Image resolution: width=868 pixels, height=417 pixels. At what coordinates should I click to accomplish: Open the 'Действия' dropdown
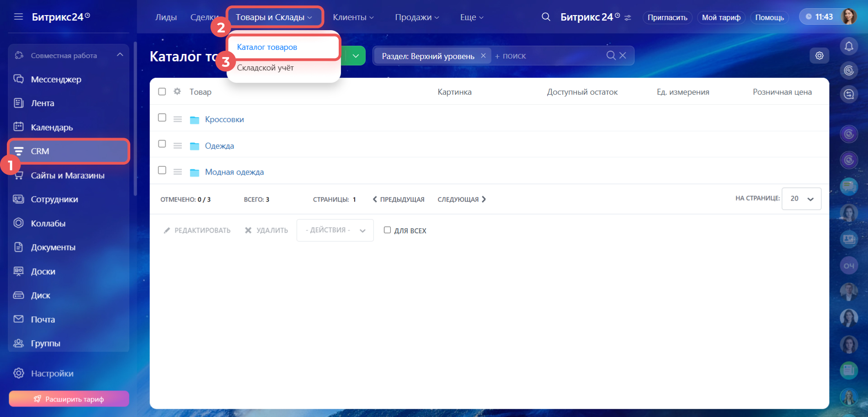[335, 230]
